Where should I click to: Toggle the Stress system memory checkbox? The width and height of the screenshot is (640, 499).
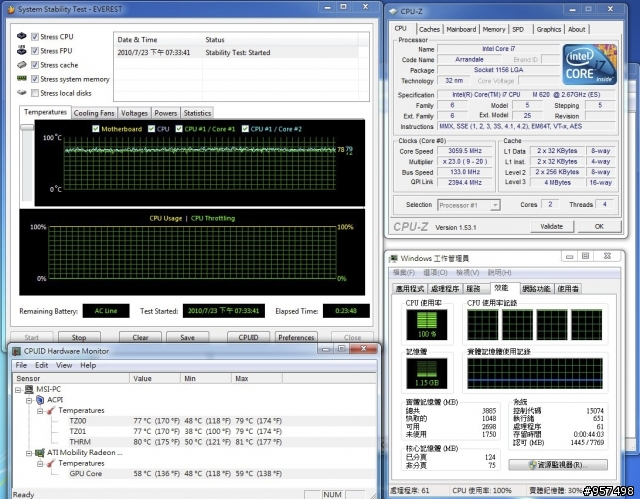click(x=35, y=79)
